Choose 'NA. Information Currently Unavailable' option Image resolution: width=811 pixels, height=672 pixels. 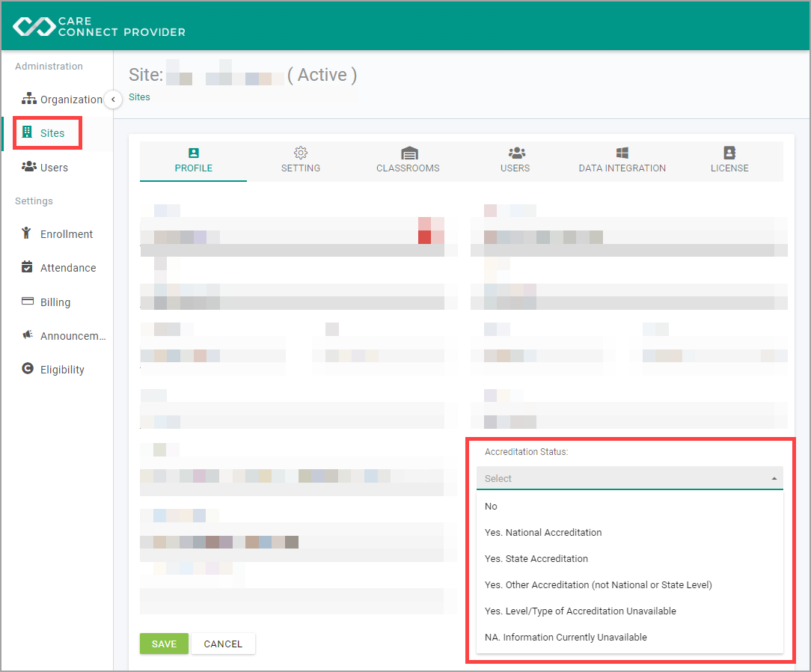[629, 638]
